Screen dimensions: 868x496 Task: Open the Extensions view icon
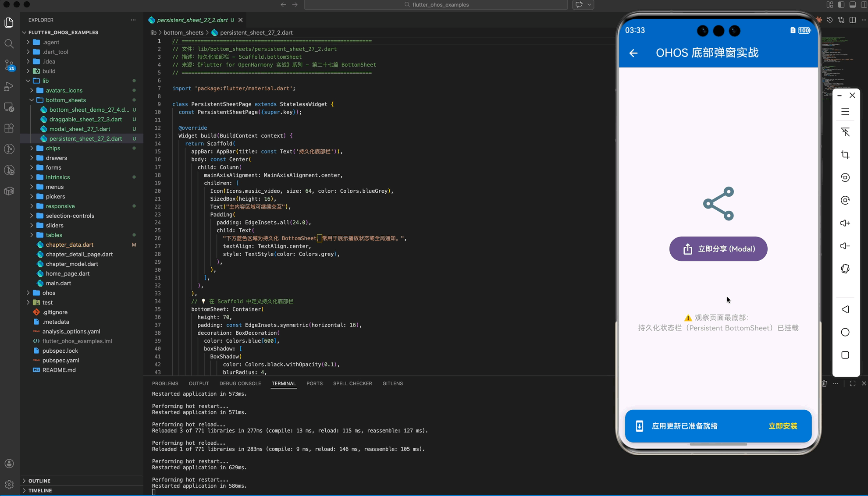(9, 128)
